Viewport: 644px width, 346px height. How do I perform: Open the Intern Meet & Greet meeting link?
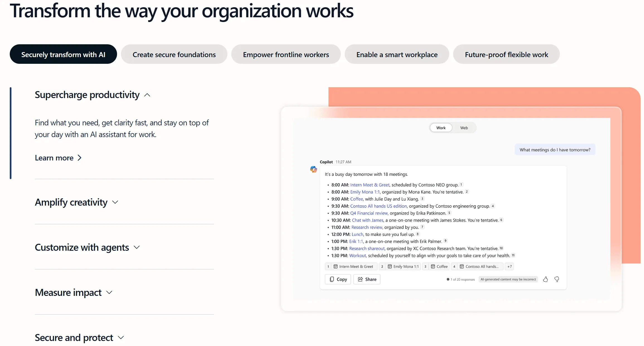[x=370, y=185]
